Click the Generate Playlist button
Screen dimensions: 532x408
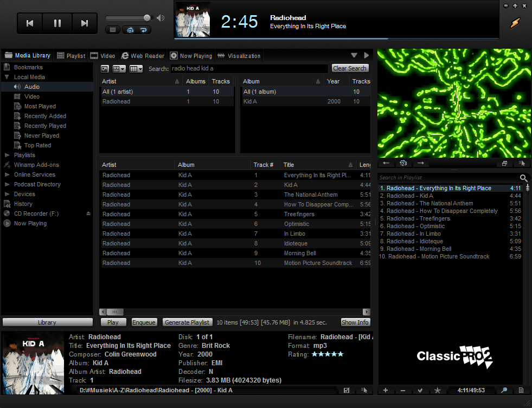[x=187, y=322]
